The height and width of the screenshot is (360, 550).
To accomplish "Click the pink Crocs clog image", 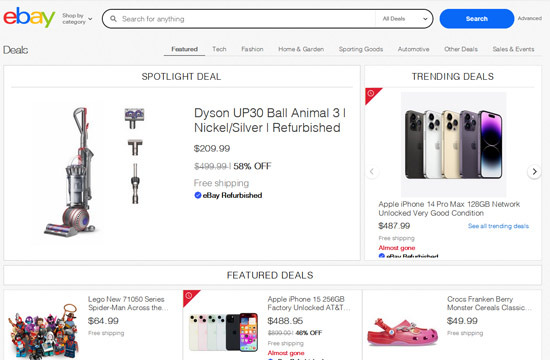I will [403, 333].
